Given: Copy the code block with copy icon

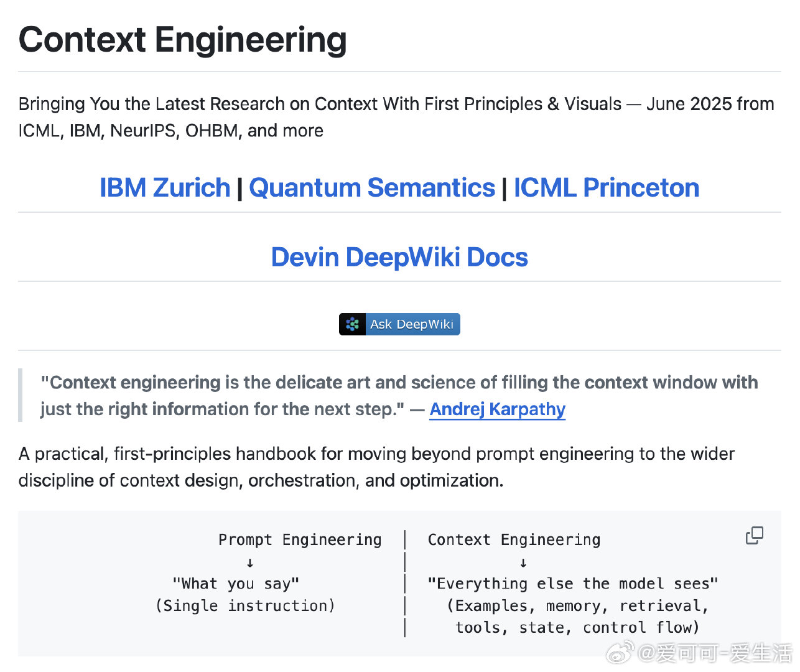Looking at the screenshot, I should (x=755, y=535).
